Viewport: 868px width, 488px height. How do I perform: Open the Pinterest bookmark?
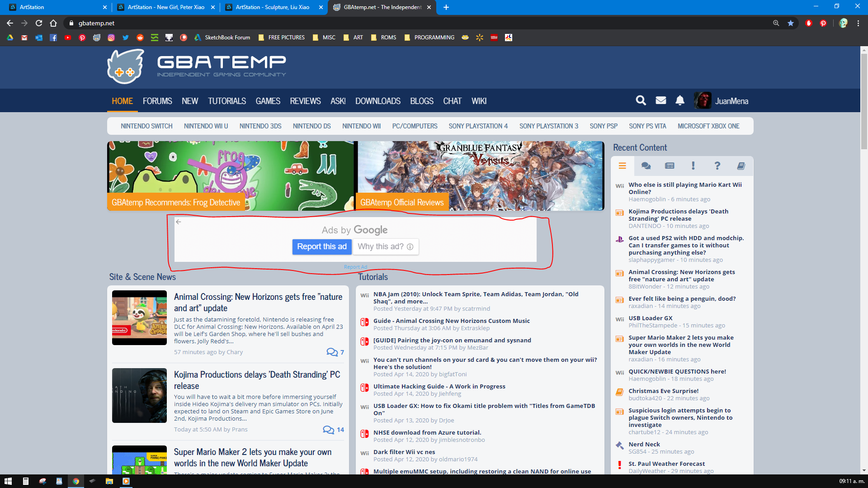[x=82, y=38]
